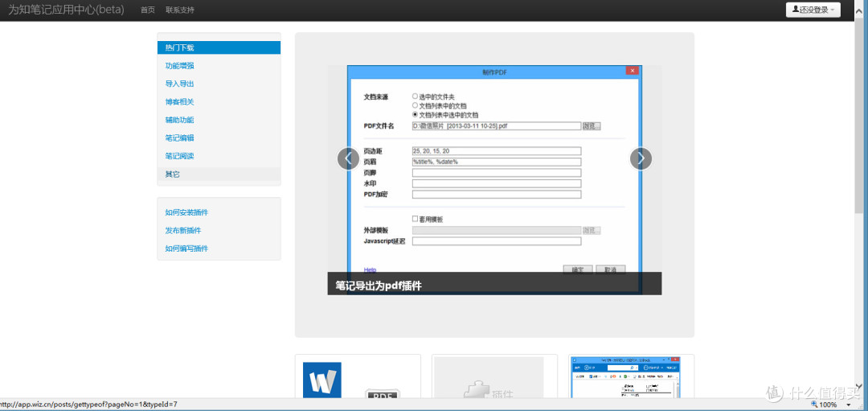Screen dimensions: 868x411
Task: Select 选中的文件夹 radio button in slide
Action: point(416,97)
